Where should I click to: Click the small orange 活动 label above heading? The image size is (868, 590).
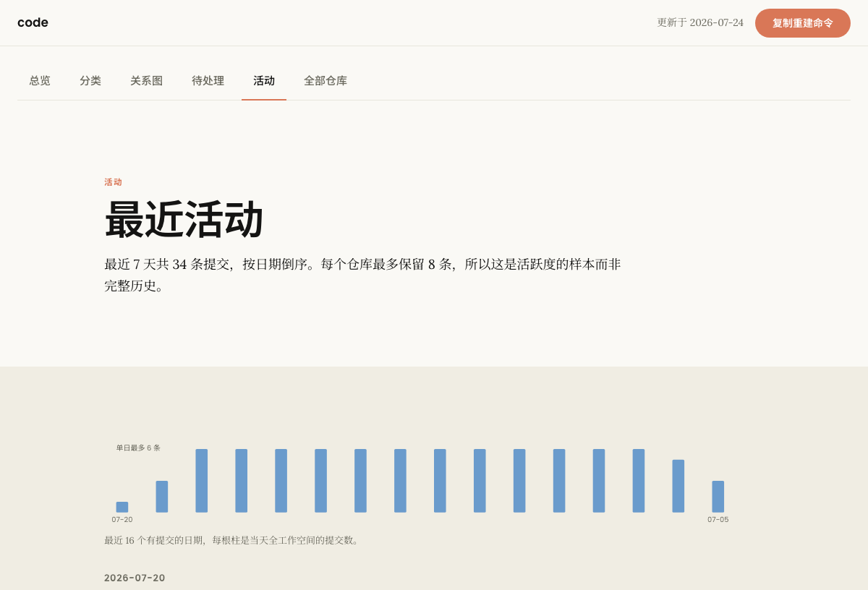114,182
